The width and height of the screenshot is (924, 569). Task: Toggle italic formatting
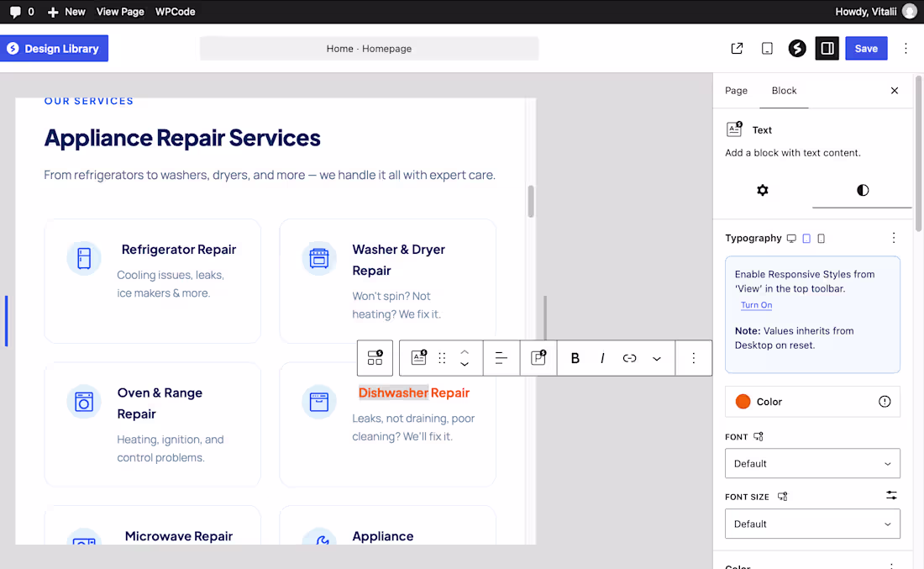coord(601,358)
